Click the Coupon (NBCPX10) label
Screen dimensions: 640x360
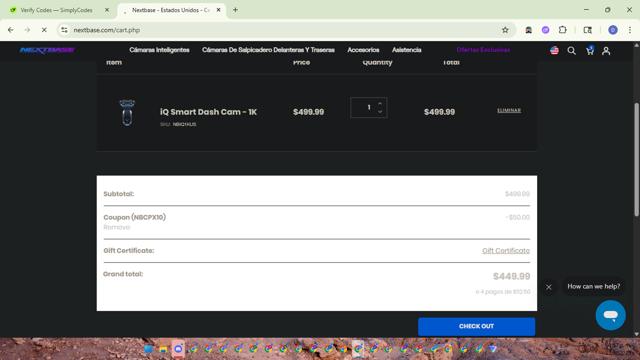(x=135, y=217)
